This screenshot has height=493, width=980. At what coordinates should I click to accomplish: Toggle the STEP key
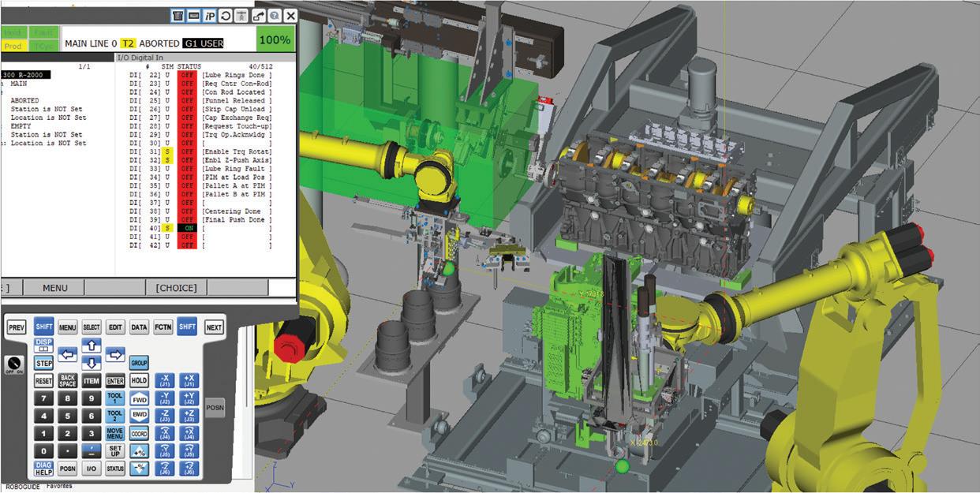click(x=44, y=364)
